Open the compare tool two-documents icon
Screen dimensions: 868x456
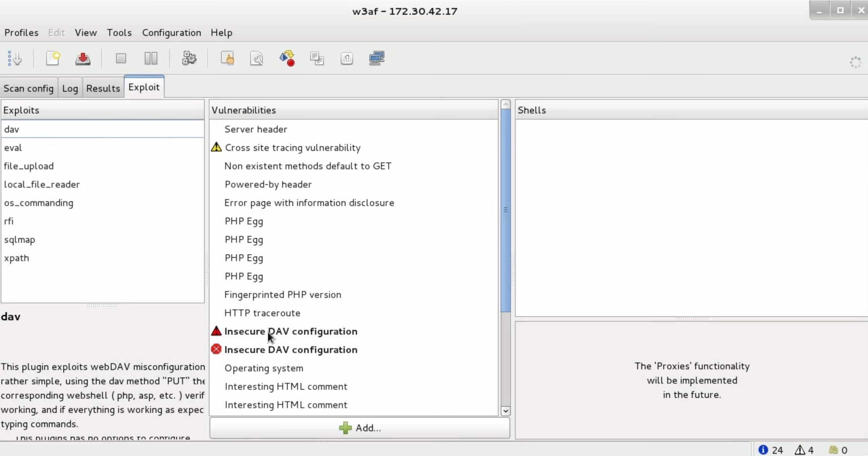point(317,58)
